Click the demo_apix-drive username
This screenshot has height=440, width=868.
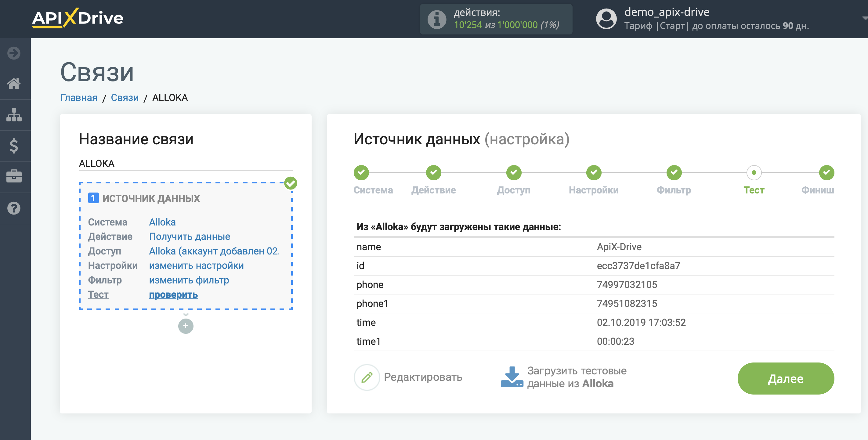coord(667,12)
